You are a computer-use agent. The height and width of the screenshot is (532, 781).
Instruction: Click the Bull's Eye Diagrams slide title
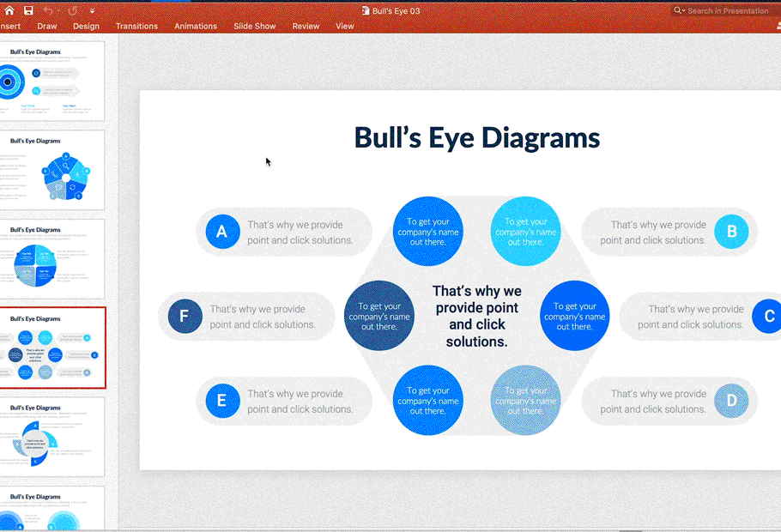point(476,138)
